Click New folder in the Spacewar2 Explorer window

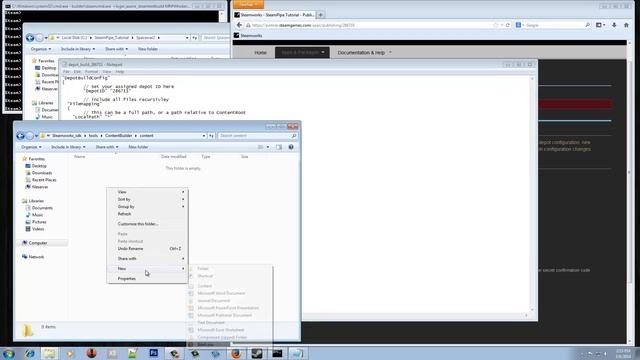point(148,49)
